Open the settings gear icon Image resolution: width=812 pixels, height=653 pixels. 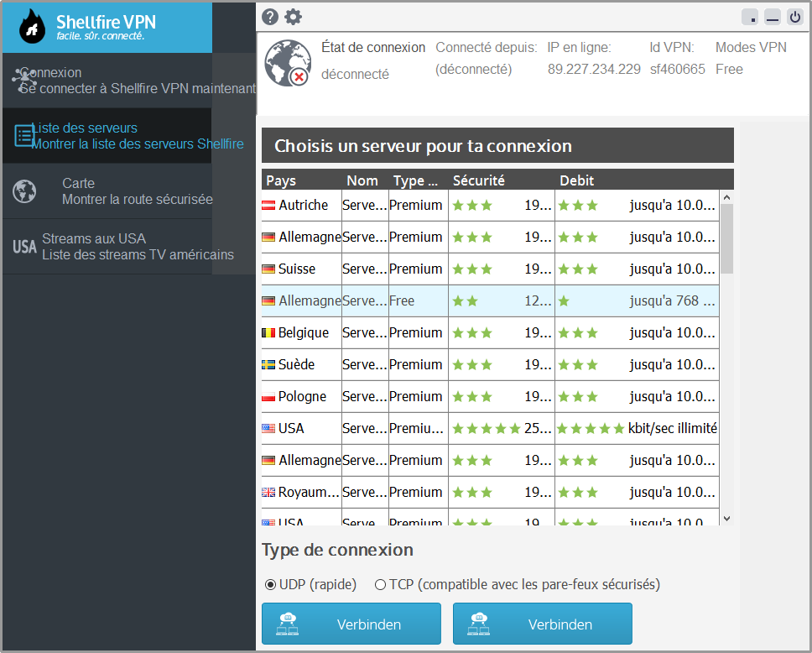click(x=293, y=17)
